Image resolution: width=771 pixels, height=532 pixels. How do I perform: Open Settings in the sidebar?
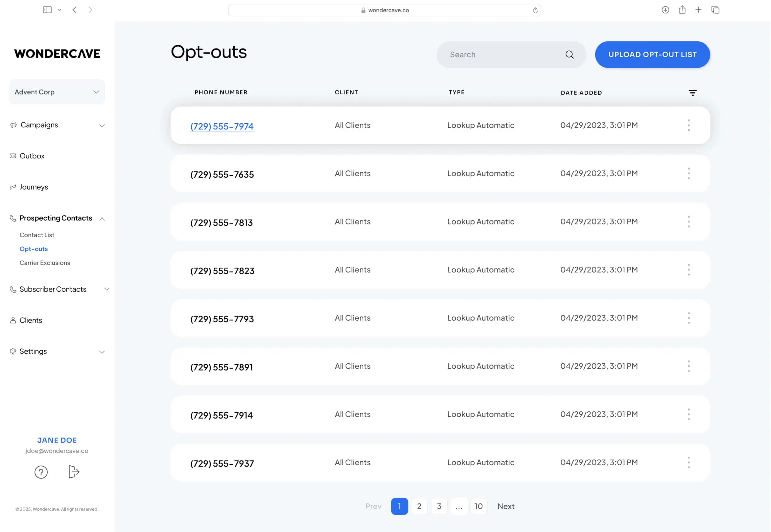coord(33,351)
